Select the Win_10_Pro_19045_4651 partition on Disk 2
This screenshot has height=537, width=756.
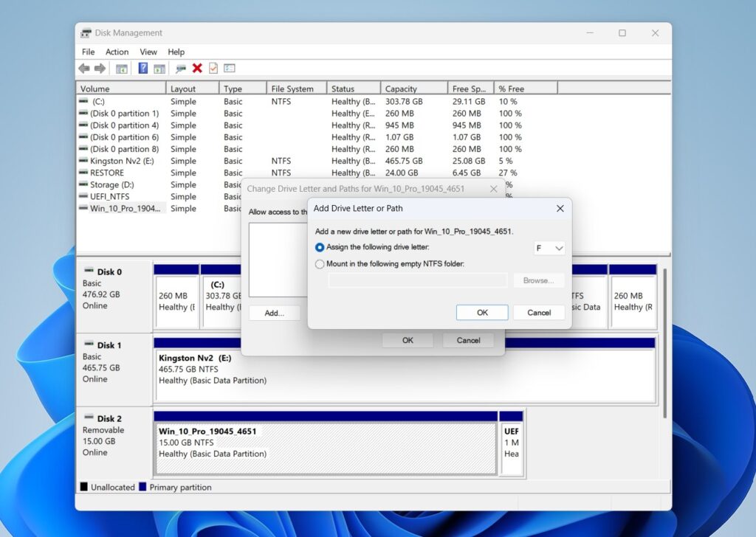point(326,449)
